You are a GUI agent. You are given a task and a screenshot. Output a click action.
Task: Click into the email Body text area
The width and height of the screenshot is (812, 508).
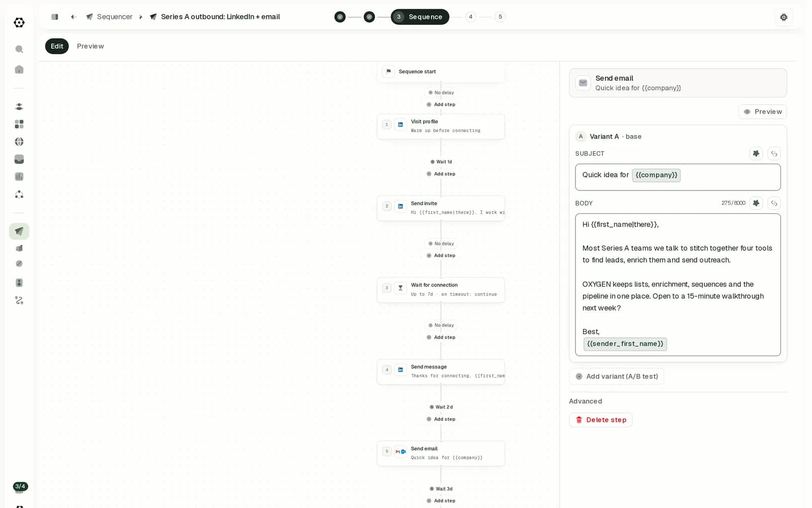coord(678,284)
